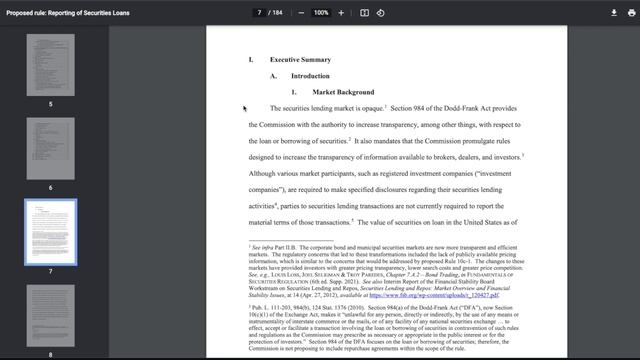The image size is (640, 360).
Task: Click the '/ 184' total page count
Action: [x=276, y=13]
